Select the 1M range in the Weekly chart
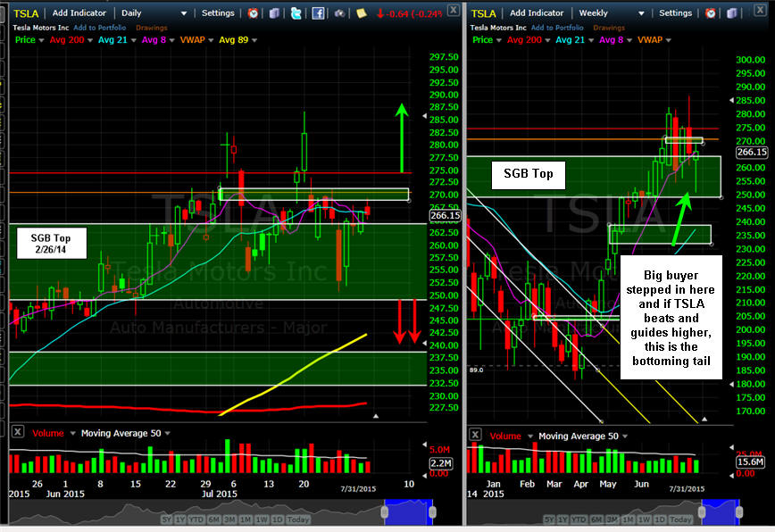Viewport: 775px width, 532px height. click(628, 520)
